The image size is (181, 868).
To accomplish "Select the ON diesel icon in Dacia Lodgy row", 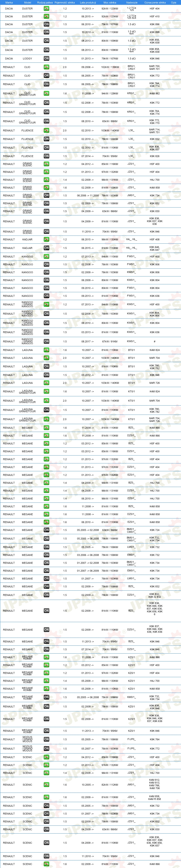I will [47, 58].
